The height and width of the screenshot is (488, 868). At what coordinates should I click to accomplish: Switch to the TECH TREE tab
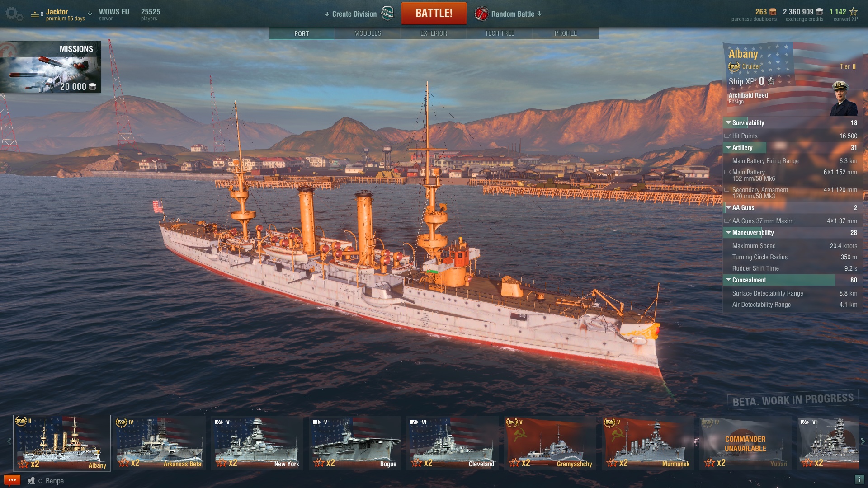[500, 33]
